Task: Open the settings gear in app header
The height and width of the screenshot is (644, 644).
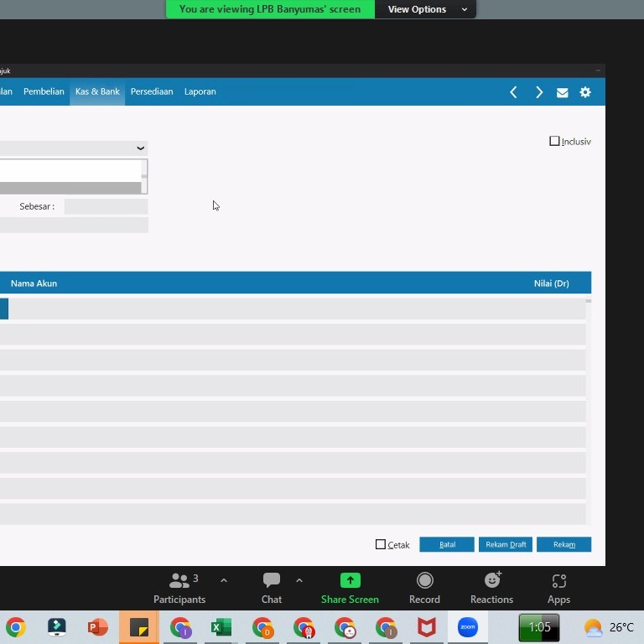Action: pyautogui.click(x=585, y=92)
